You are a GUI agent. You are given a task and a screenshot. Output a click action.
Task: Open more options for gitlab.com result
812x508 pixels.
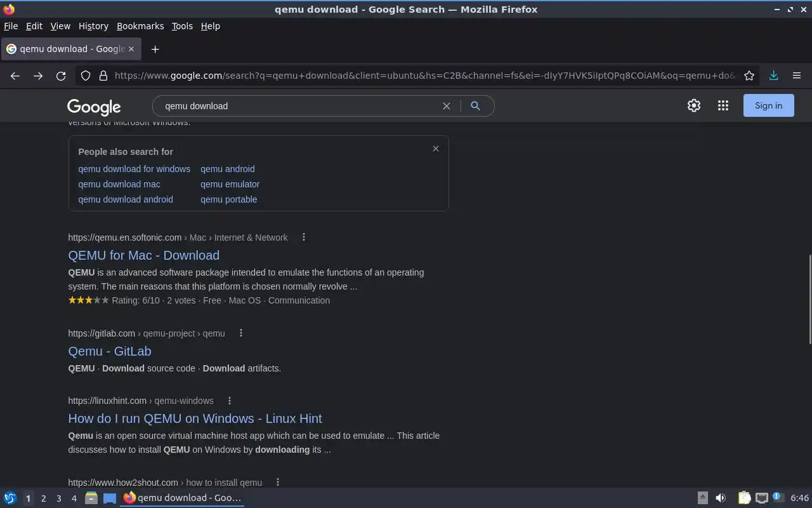(241, 333)
